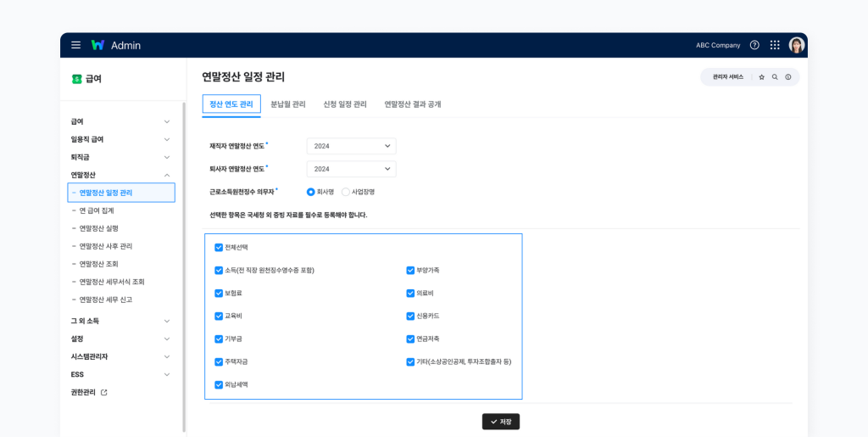Toggle the 신용카드 checkbox
Screen dimensions: 868x437
[x=410, y=316]
